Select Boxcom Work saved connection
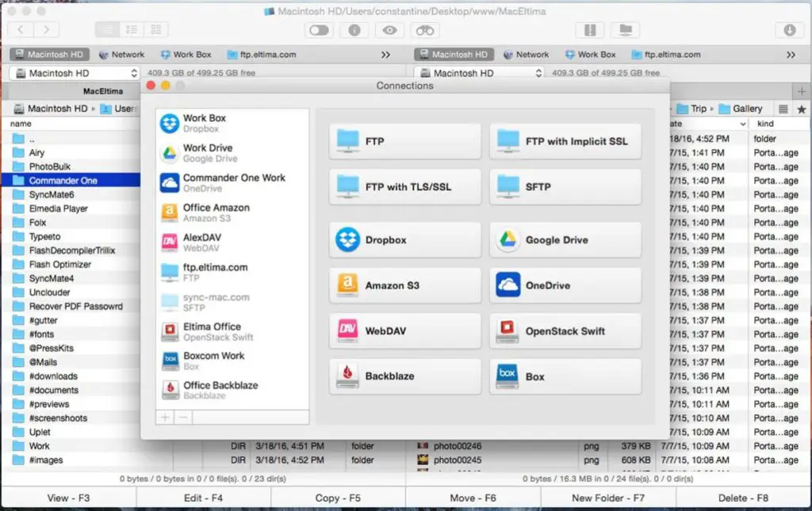812x511 pixels. (x=232, y=361)
